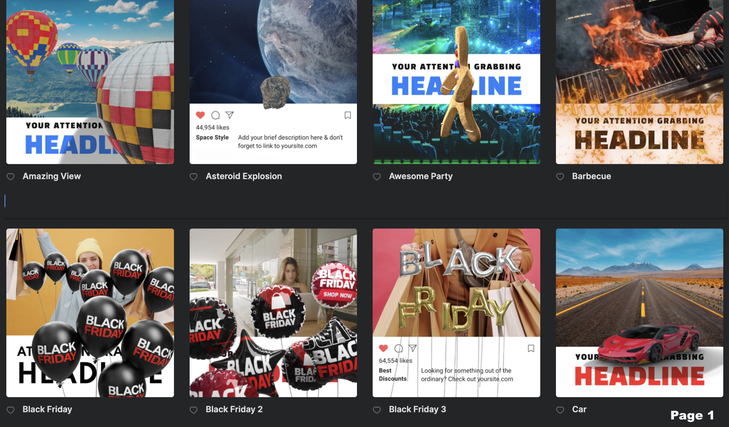
Task: Favorite the Black Friday 3 template heart
Action: coord(377,410)
